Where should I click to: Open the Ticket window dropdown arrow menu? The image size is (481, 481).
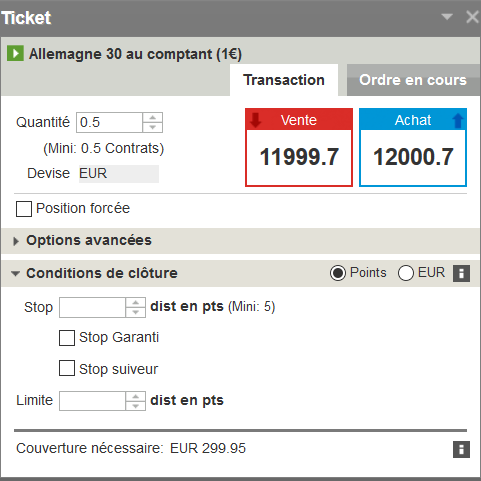pos(447,17)
